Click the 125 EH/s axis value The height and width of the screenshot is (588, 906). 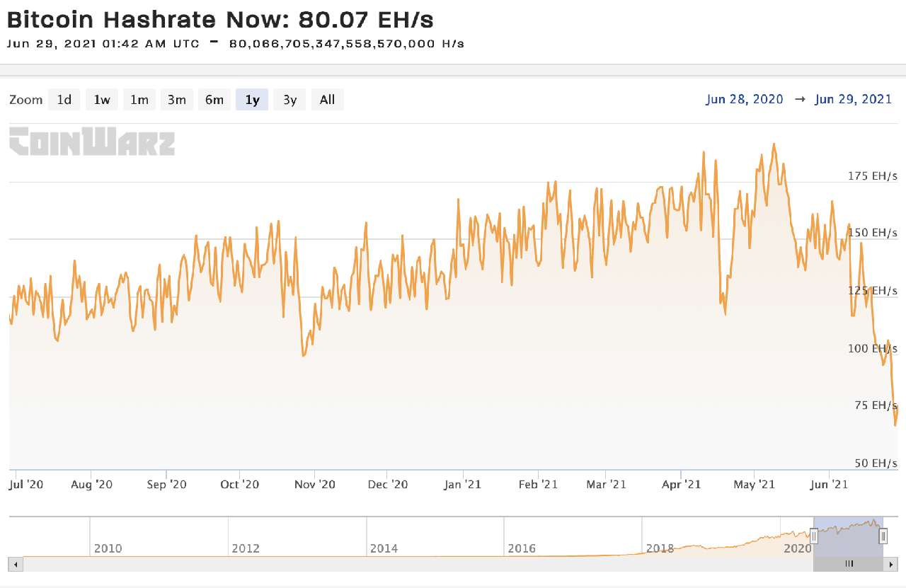coord(872,291)
